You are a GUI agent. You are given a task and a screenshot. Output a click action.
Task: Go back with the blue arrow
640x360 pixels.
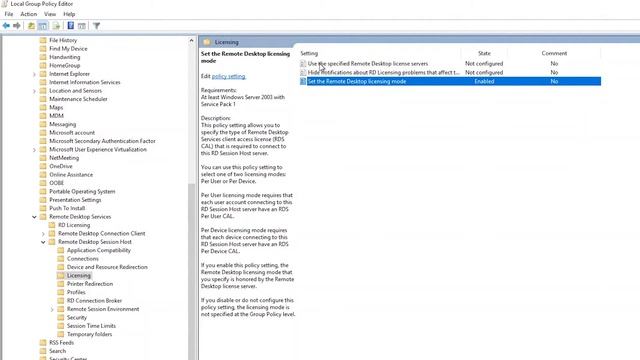click(x=6, y=26)
